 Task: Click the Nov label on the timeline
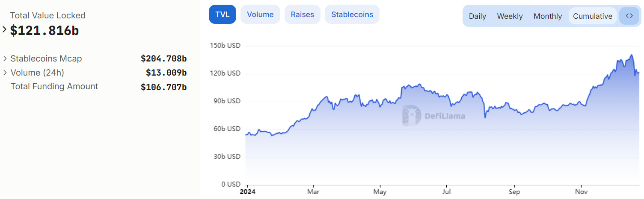pos(581,192)
